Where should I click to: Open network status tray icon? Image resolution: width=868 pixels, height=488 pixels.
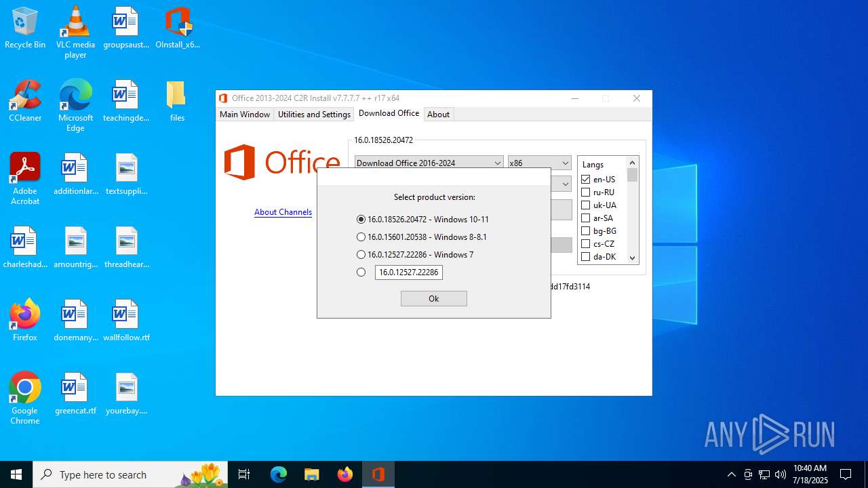764,474
